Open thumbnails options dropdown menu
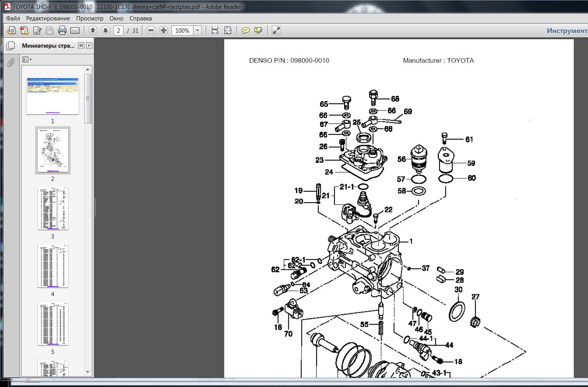Screen dimensions: 588x387 click(27, 60)
